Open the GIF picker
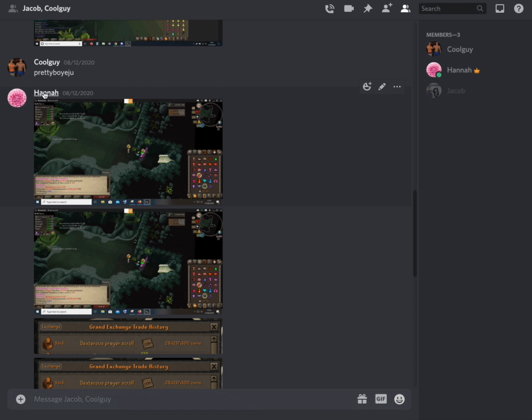532x420 pixels. click(x=381, y=399)
